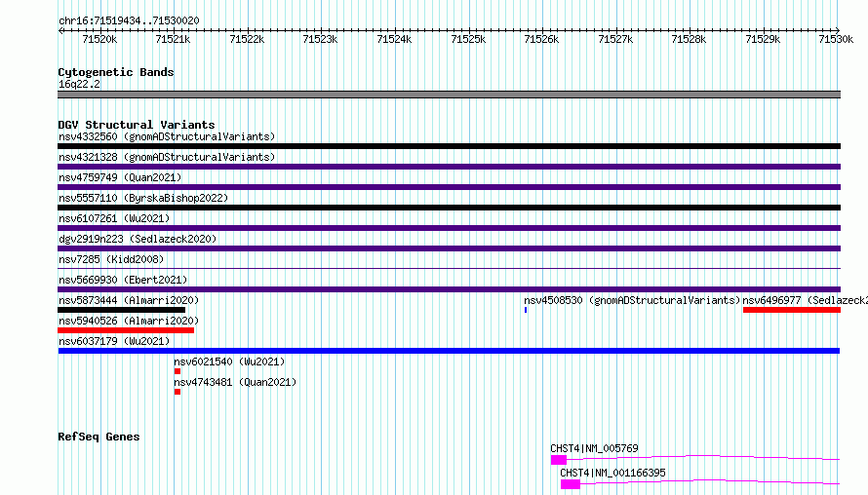Open the CHST4|NM_005769 gene label
868x495 pixels.
594,448
